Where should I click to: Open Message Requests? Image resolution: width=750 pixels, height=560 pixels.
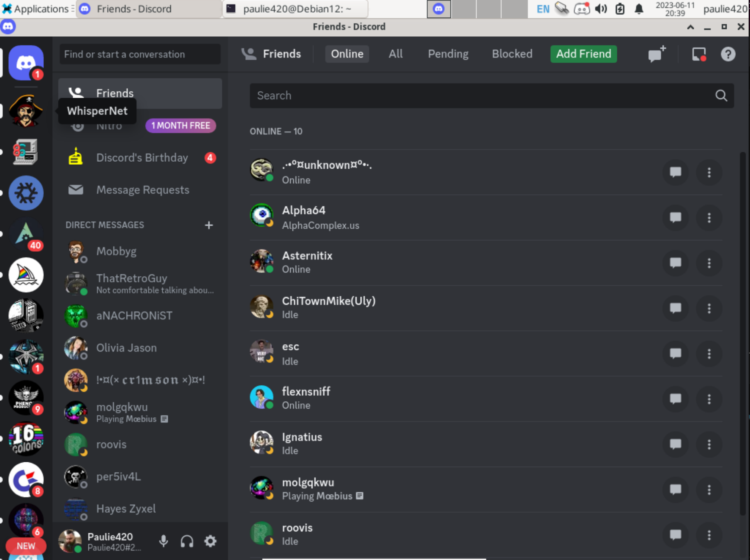(x=140, y=190)
